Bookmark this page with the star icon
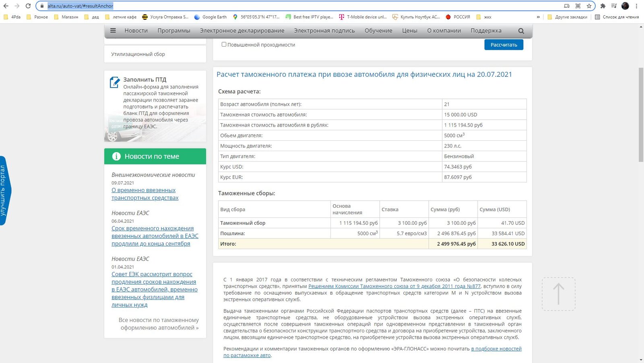Viewport: 644px width, 363px height. (x=589, y=6)
